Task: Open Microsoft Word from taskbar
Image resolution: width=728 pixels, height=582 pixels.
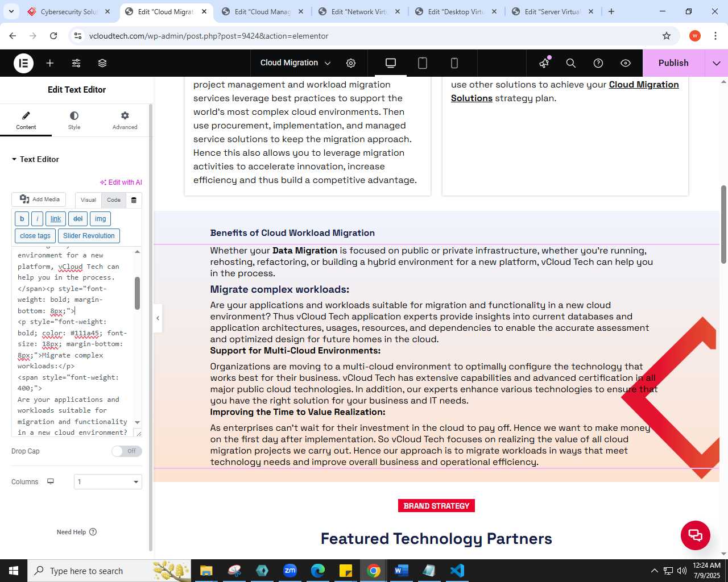Action: tap(401, 571)
